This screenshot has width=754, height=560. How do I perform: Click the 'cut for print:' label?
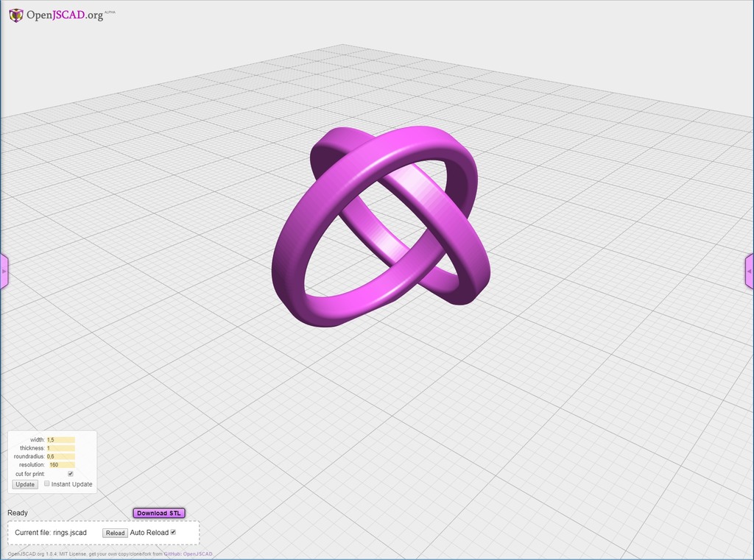29,474
